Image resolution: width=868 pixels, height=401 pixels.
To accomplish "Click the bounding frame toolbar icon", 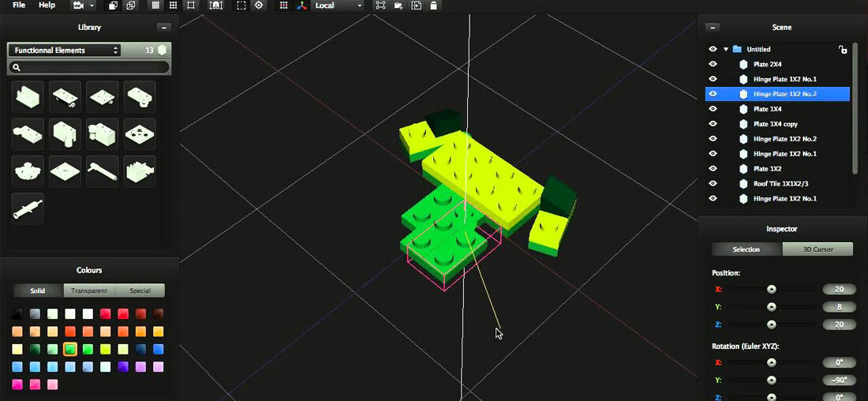I will click(191, 6).
